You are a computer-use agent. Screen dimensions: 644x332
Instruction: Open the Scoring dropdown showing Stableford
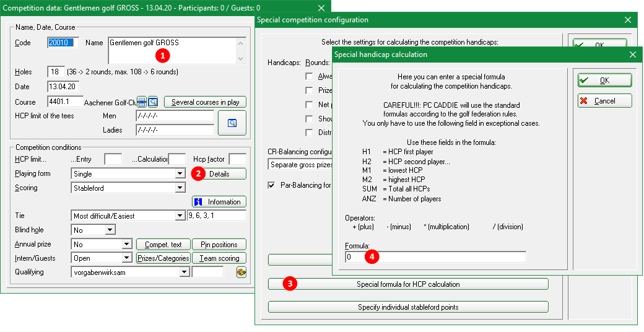click(180, 188)
